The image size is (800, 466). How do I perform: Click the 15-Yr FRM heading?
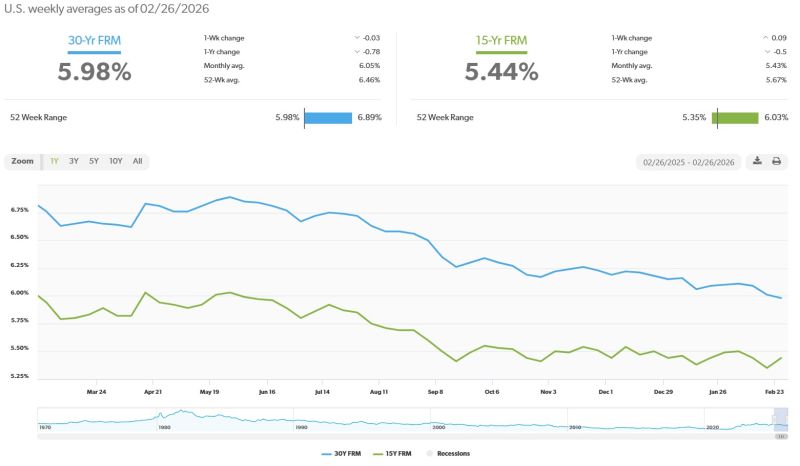pos(500,43)
